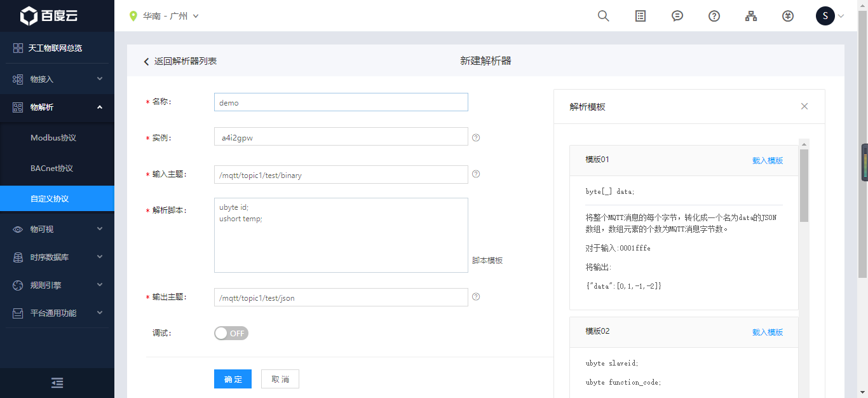Click 返回解析器列表 link
Image resolution: width=868 pixels, height=398 pixels.
[186, 61]
